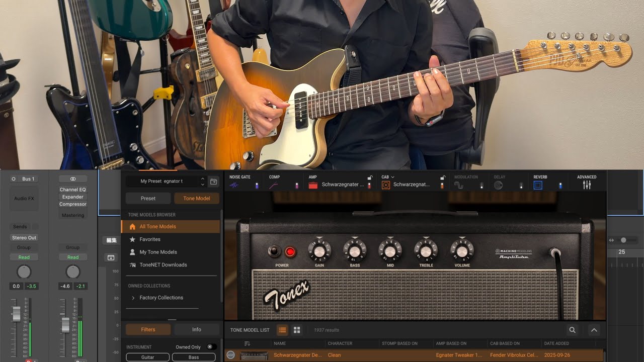This screenshot has height=362, width=644.
Task: Collapse the tone model list panel
Action: [x=594, y=330]
